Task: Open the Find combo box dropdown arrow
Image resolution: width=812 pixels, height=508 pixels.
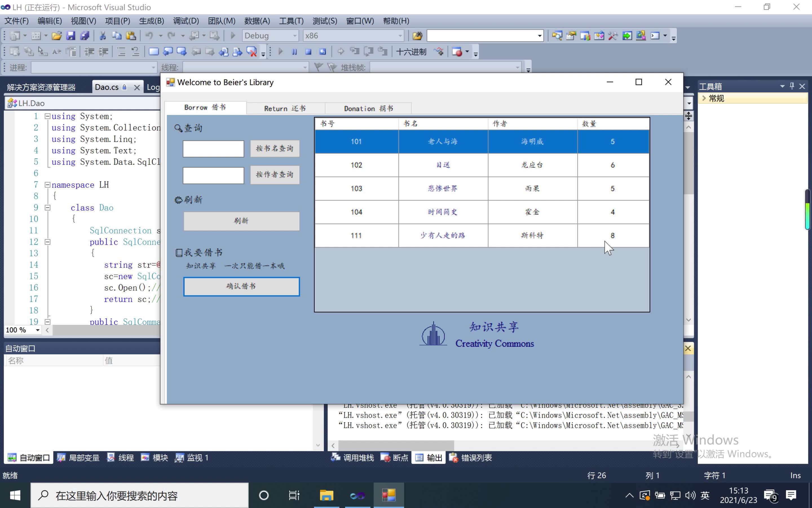Action: coord(540,36)
